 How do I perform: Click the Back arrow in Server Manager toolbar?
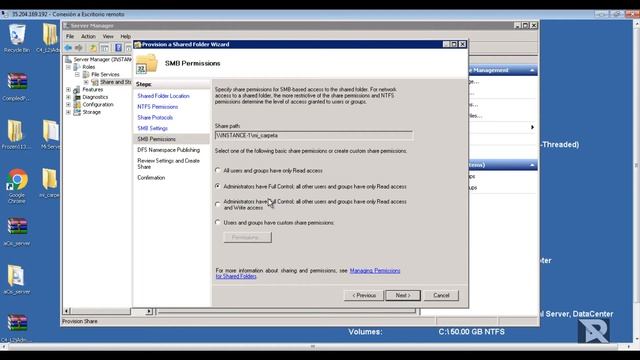pos(68,48)
